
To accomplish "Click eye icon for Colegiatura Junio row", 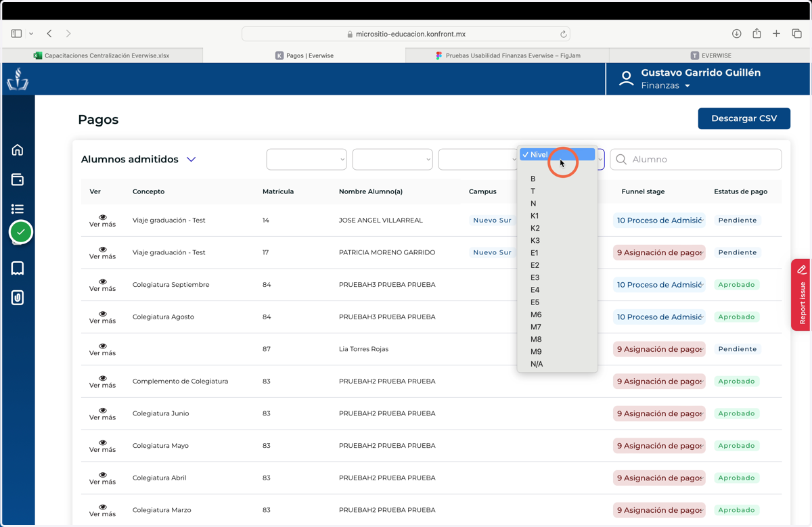I will pyautogui.click(x=103, y=410).
